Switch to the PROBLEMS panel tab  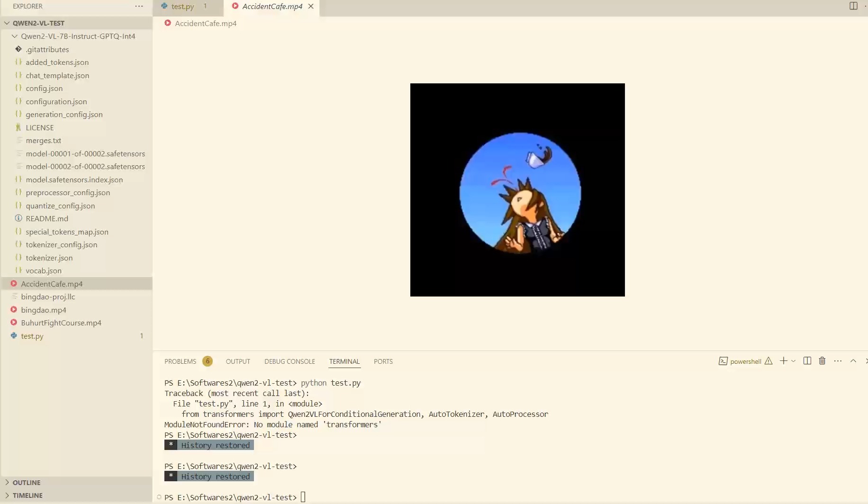[x=180, y=361]
